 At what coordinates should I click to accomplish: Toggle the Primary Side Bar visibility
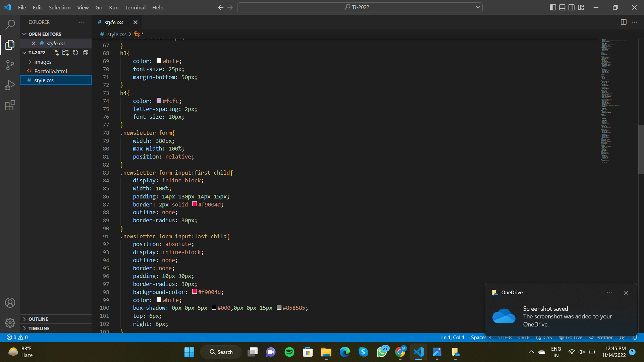point(553,7)
